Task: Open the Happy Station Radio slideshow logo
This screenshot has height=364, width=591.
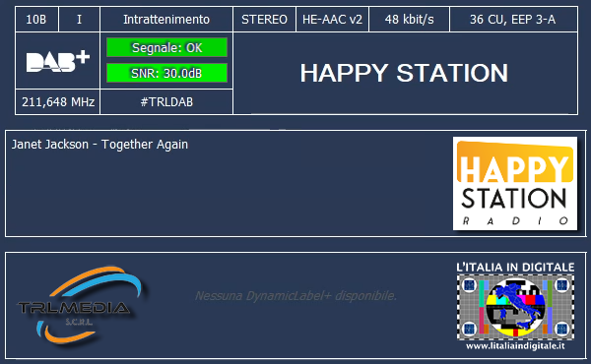Action: coord(515,184)
